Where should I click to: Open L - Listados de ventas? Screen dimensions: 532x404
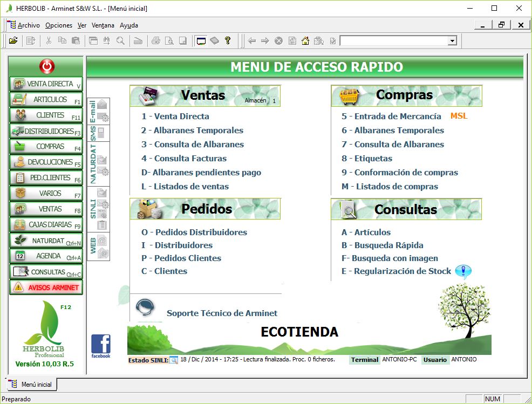point(185,186)
